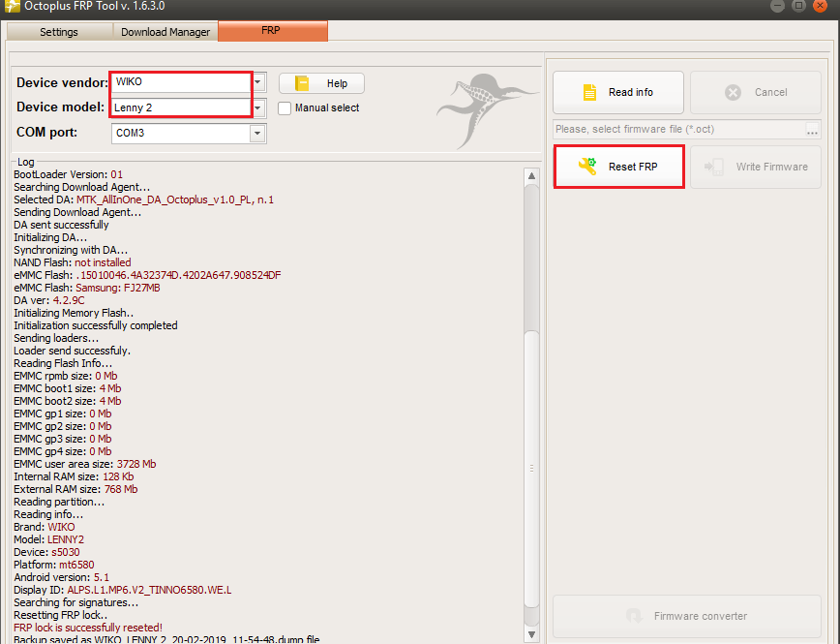Click the 'Loader send successfuly.' log line

[x=72, y=351]
